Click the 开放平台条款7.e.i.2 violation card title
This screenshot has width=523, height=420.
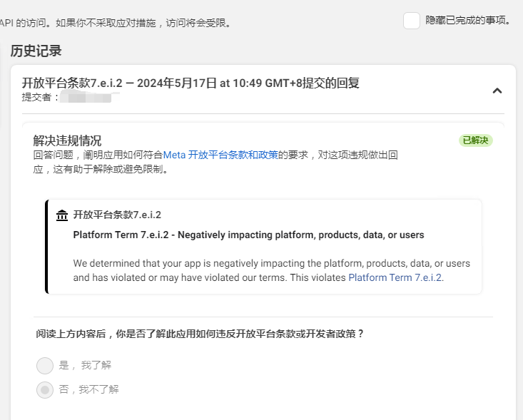click(x=117, y=215)
